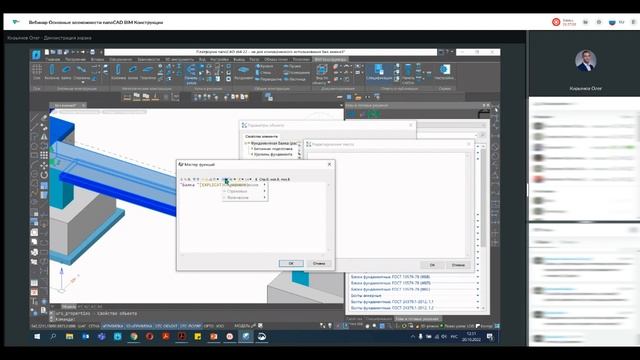
Task: Open Настройки gear in BIM ribbon
Action: click(444, 72)
